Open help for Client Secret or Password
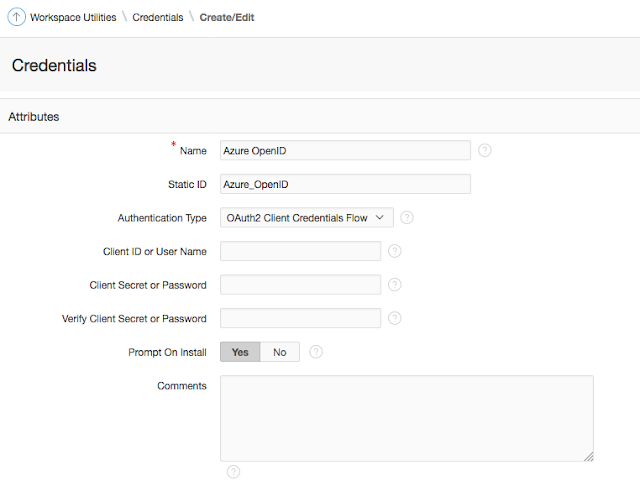 pos(395,285)
